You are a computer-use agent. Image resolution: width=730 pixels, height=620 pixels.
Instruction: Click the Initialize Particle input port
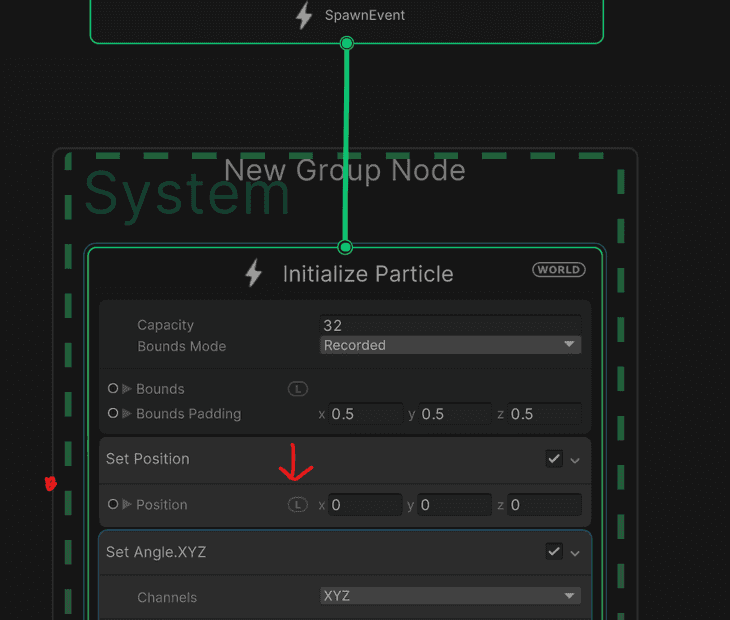[346, 247]
